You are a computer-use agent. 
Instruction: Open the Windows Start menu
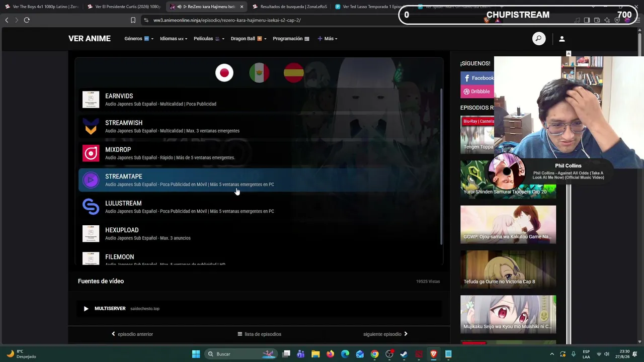click(x=196, y=354)
